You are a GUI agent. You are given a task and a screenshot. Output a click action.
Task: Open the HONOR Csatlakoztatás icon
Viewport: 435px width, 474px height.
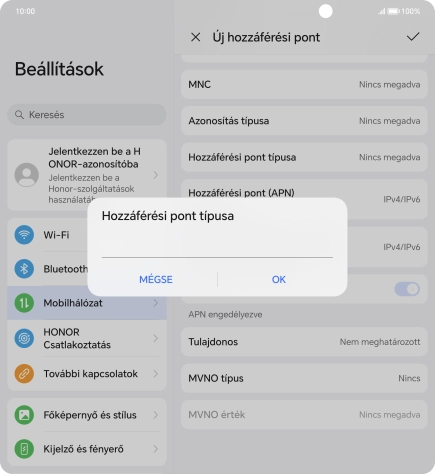coord(24,338)
